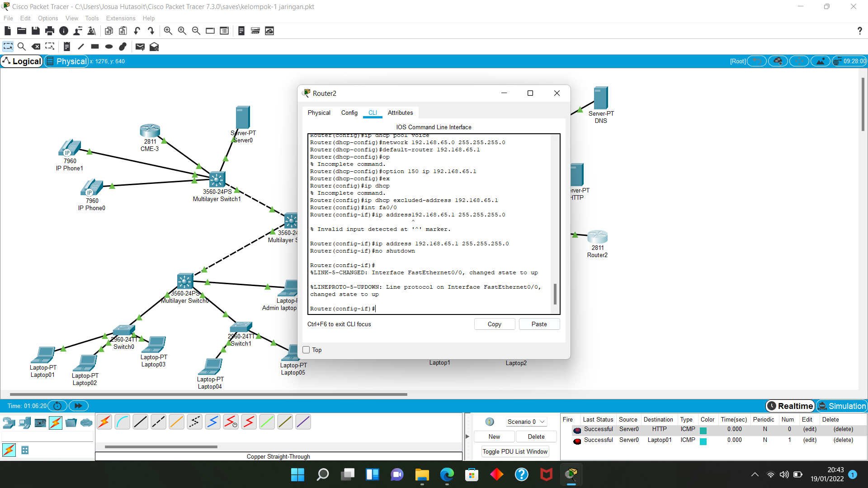Image resolution: width=868 pixels, height=488 pixels.
Task: Open the Network Devices category
Action: tap(9, 423)
